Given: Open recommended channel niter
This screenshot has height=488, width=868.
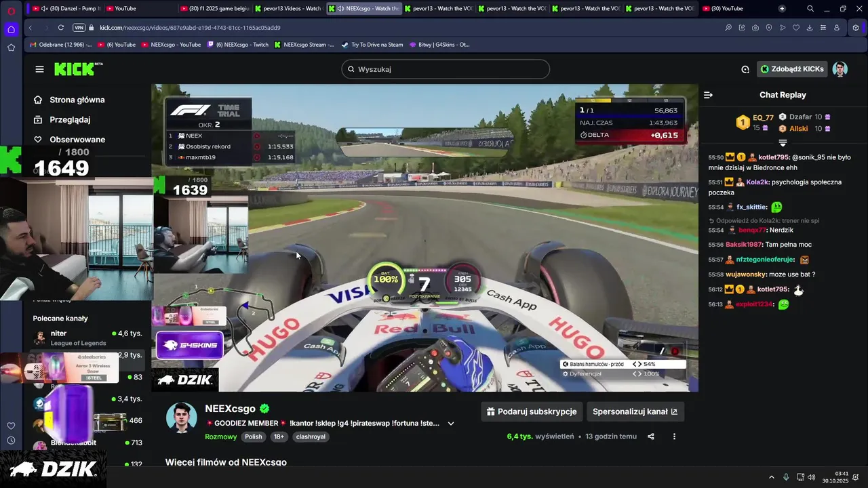Looking at the screenshot, I should [x=87, y=338].
